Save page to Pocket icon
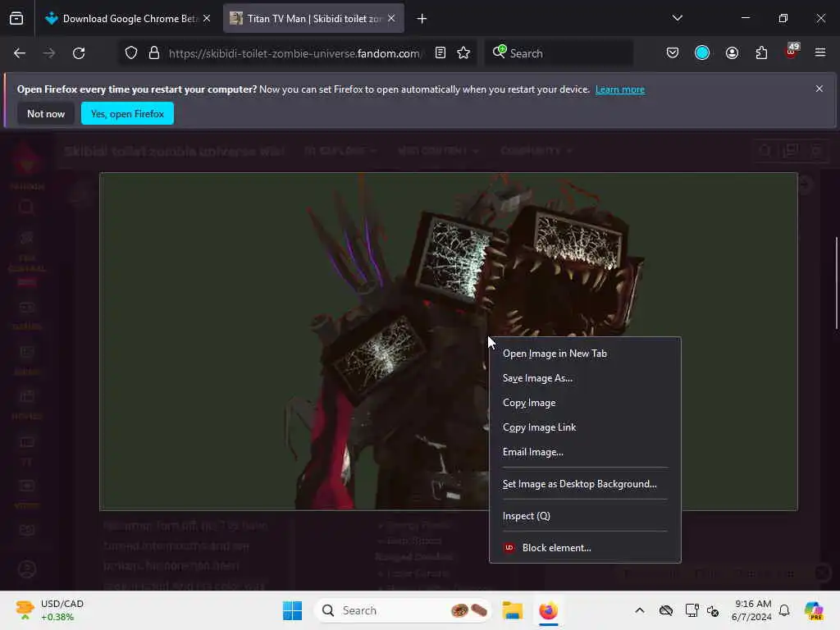This screenshot has width=840, height=630. pos(673,53)
